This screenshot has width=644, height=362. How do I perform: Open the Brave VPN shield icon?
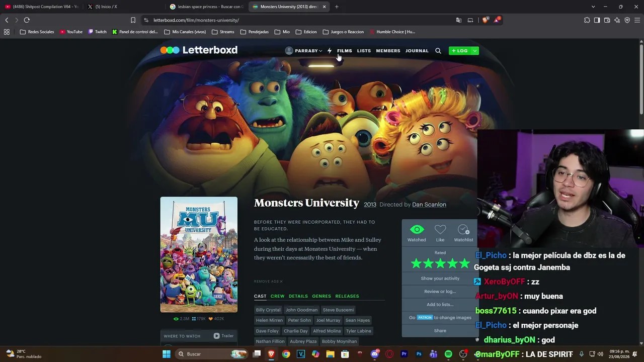627,20
